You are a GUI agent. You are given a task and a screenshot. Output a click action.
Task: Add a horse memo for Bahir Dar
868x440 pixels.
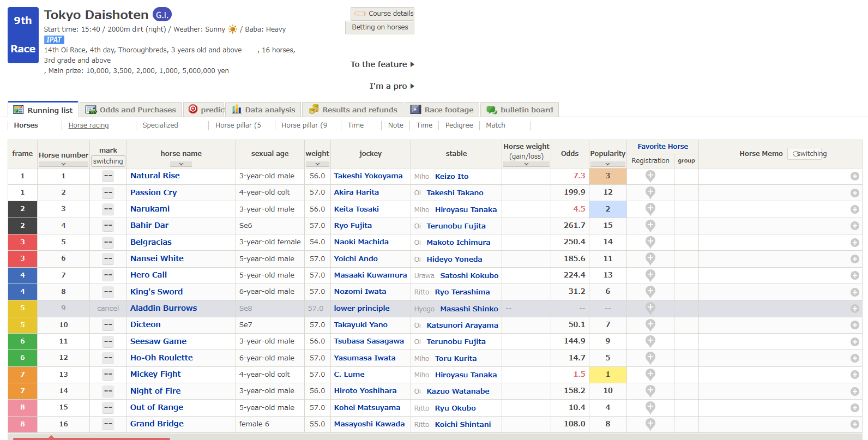[854, 226]
